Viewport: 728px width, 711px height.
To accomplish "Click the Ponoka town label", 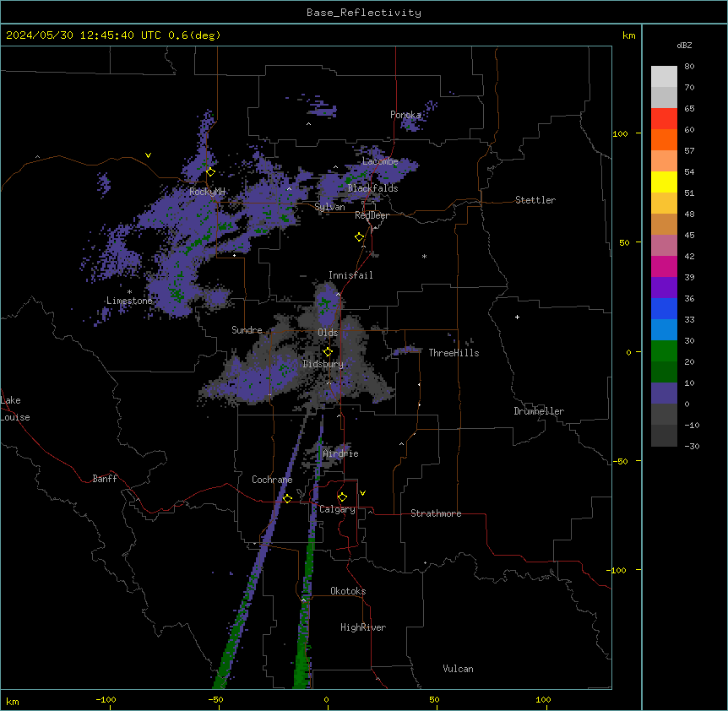I will [x=405, y=115].
